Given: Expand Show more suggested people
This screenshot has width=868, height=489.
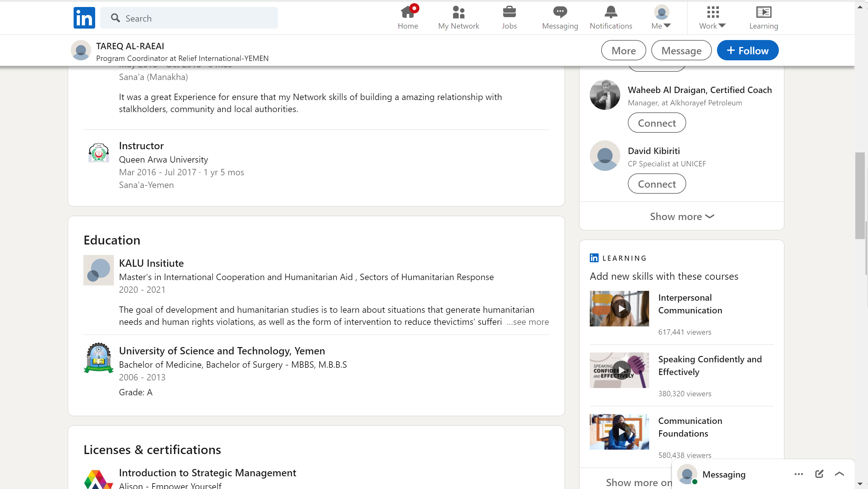Looking at the screenshot, I should click(681, 217).
